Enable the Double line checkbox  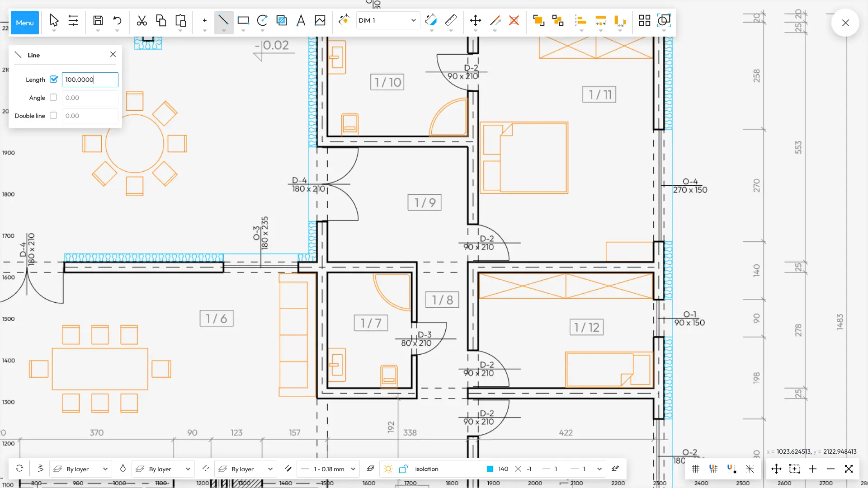pos(53,115)
